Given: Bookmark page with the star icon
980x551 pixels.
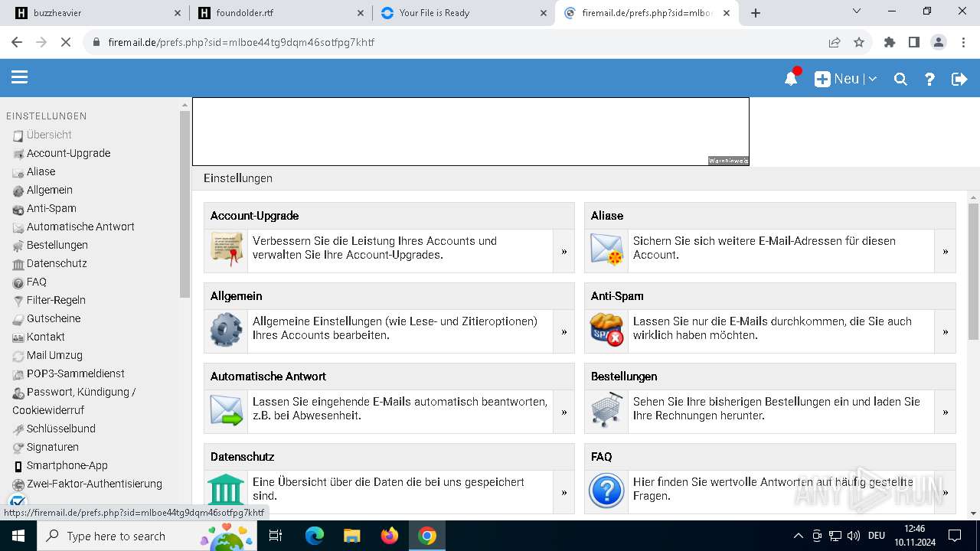Looking at the screenshot, I should click(859, 42).
